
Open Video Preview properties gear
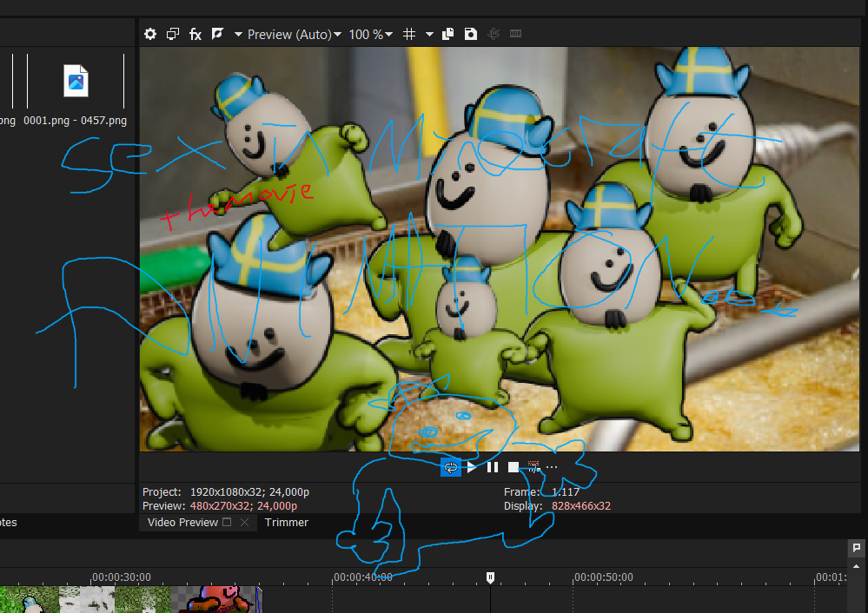pos(150,35)
